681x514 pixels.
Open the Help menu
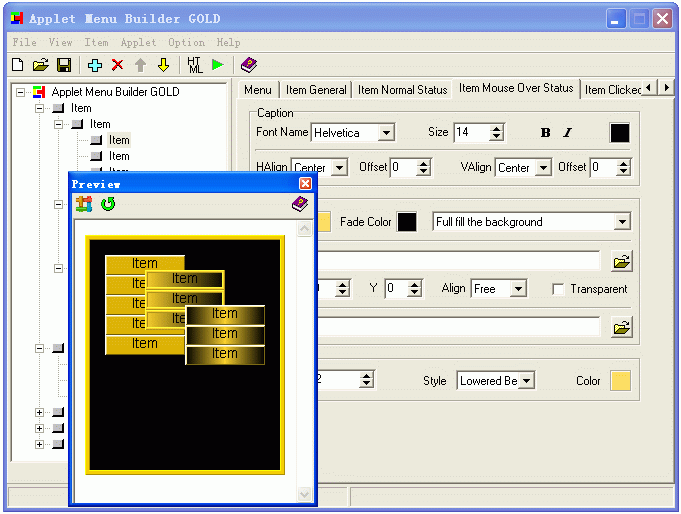pos(228,43)
